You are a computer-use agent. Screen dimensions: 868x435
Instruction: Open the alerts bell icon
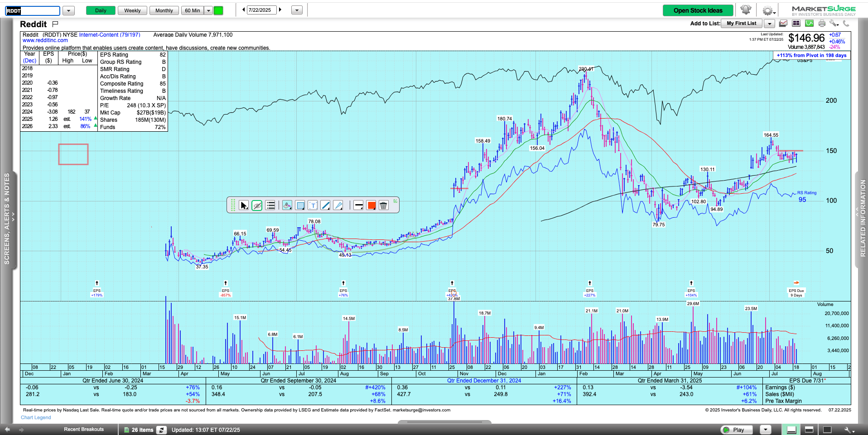click(x=746, y=10)
